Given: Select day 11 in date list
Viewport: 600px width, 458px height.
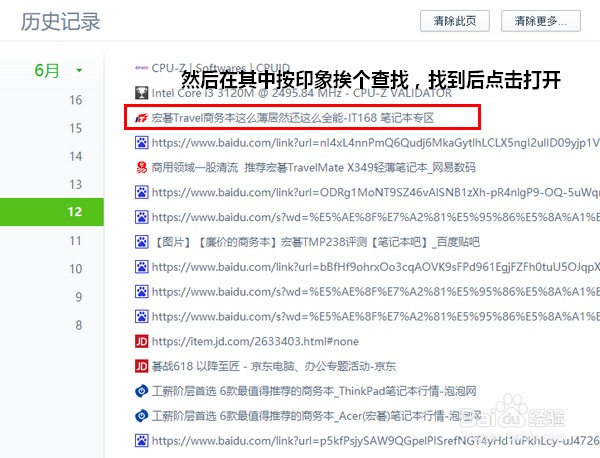Looking at the screenshot, I should click(75, 241).
